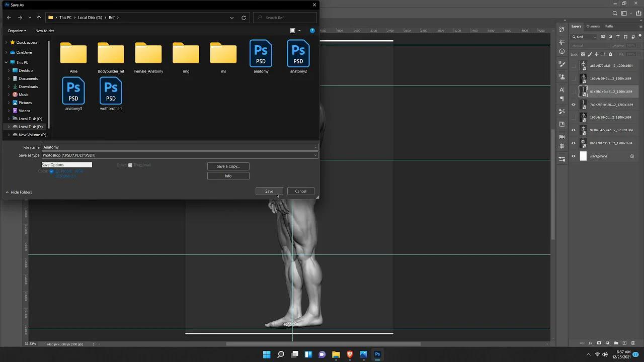Filter layers by type Text
The image size is (644, 362).
(618, 37)
